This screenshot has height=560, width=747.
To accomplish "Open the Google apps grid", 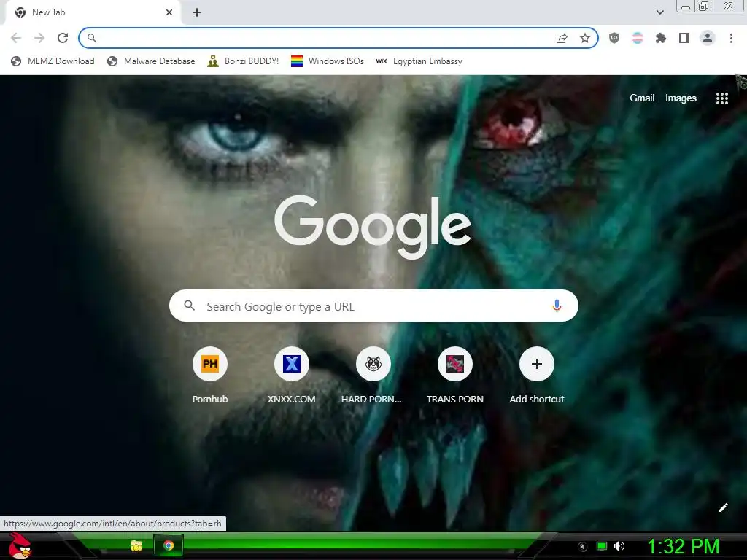I will (721, 98).
